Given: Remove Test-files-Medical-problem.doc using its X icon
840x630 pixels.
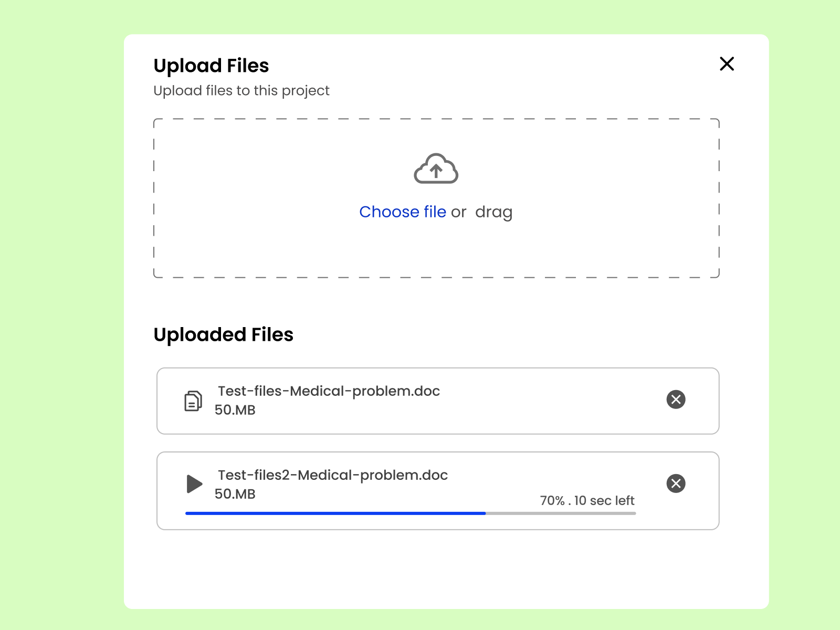Looking at the screenshot, I should [x=676, y=400].
